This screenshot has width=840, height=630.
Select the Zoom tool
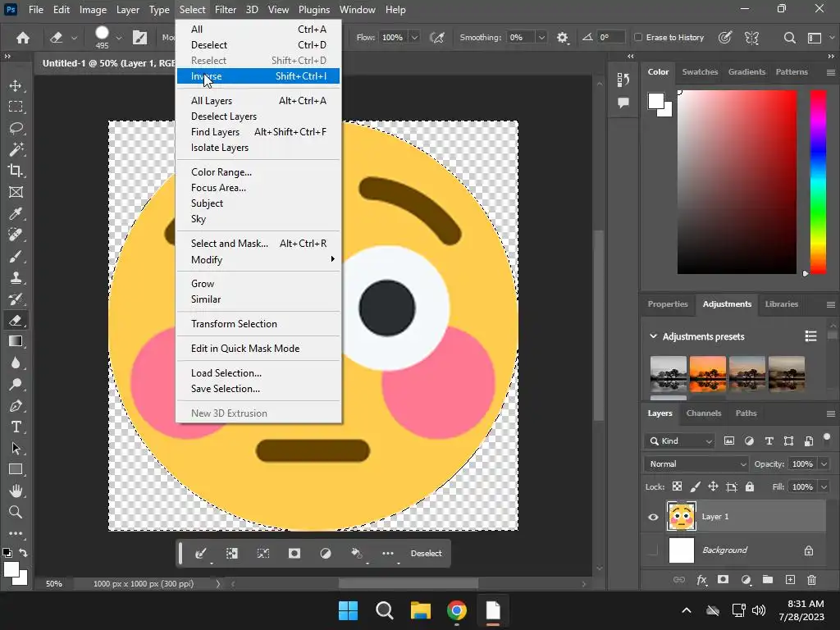(x=16, y=513)
